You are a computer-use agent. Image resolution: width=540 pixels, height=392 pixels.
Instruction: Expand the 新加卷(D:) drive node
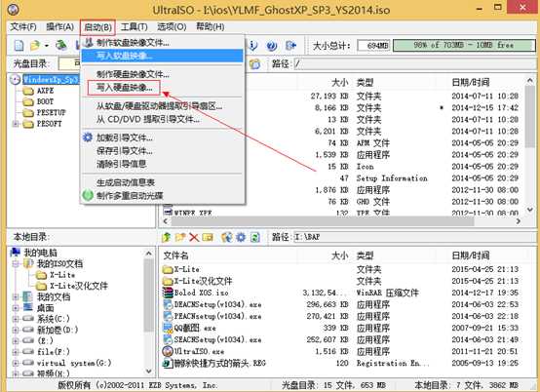tap(16, 330)
